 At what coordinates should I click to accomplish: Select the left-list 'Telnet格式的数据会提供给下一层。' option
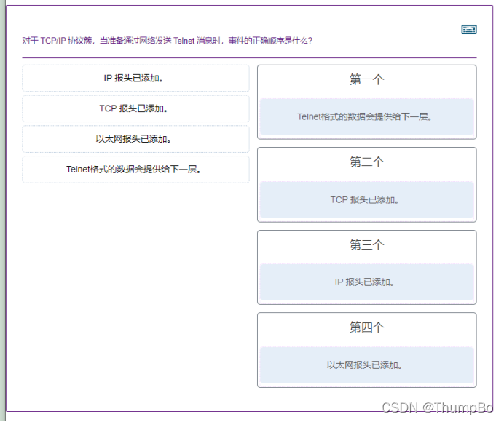click(x=135, y=170)
